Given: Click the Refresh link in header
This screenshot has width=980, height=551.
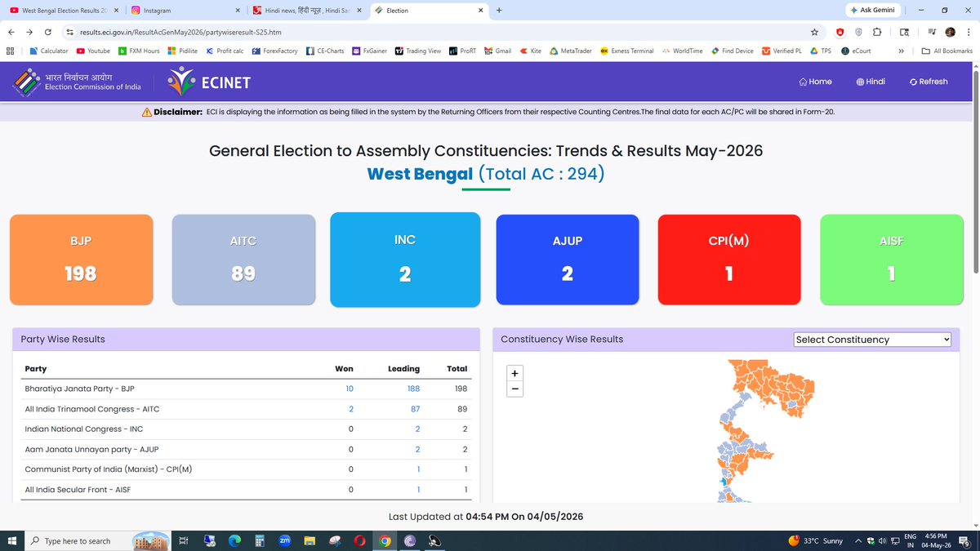Looking at the screenshot, I should [929, 82].
